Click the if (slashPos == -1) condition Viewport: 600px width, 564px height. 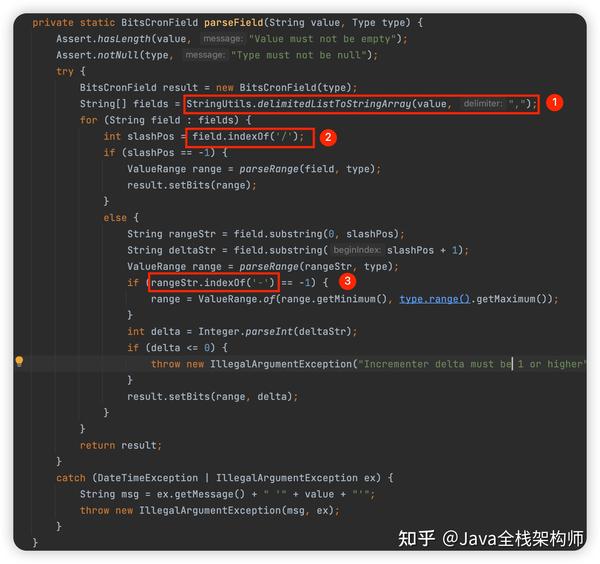click(168, 153)
